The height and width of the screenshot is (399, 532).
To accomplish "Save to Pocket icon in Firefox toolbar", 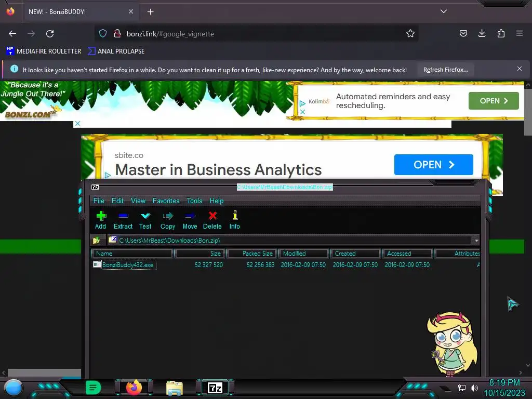I will (x=463, y=34).
